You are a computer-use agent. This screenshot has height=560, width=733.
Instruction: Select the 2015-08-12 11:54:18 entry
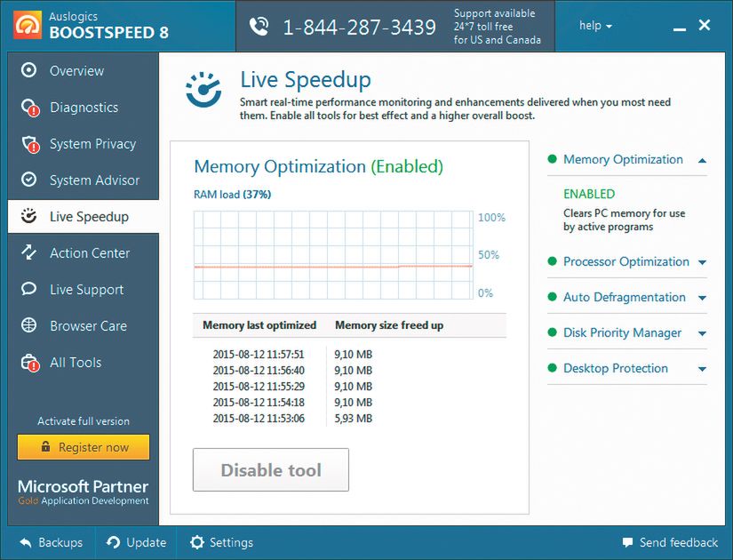259,402
